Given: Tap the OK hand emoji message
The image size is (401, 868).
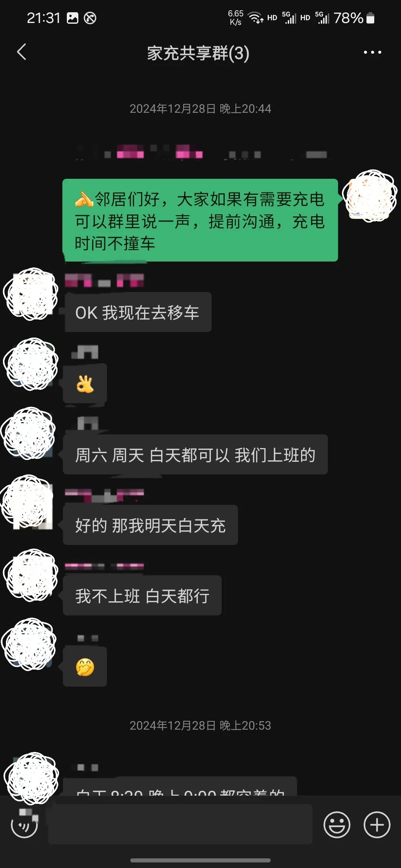Looking at the screenshot, I should pyautogui.click(x=85, y=384).
